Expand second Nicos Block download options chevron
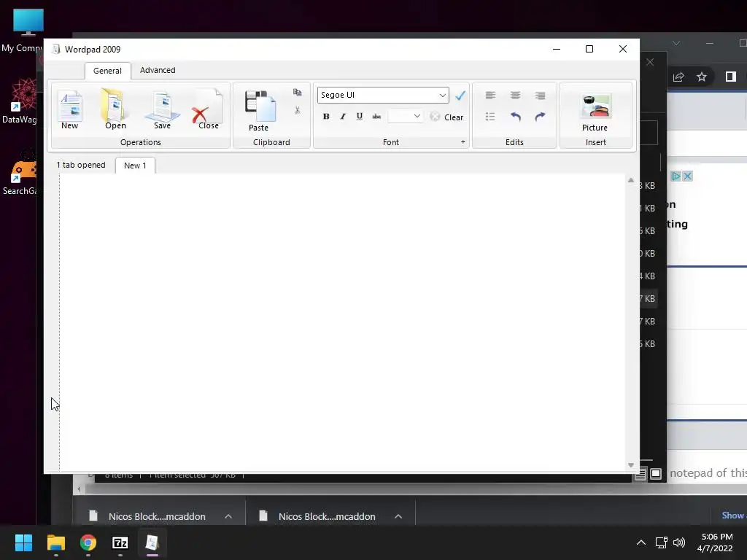The image size is (747, 560). coord(398,516)
